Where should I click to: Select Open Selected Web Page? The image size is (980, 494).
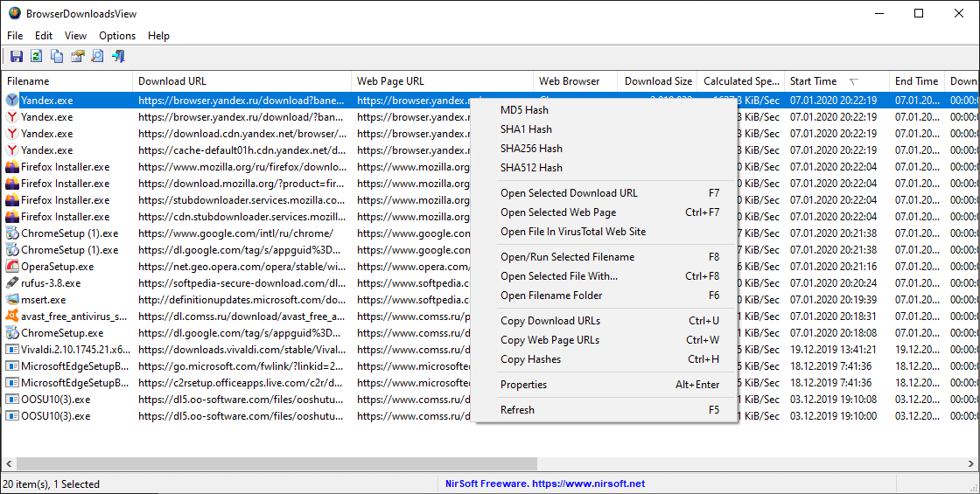click(x=605, y=212)
